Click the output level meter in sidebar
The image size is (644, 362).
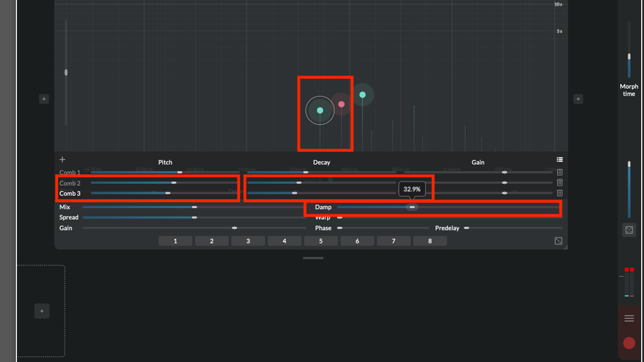(x=629, y=282)
